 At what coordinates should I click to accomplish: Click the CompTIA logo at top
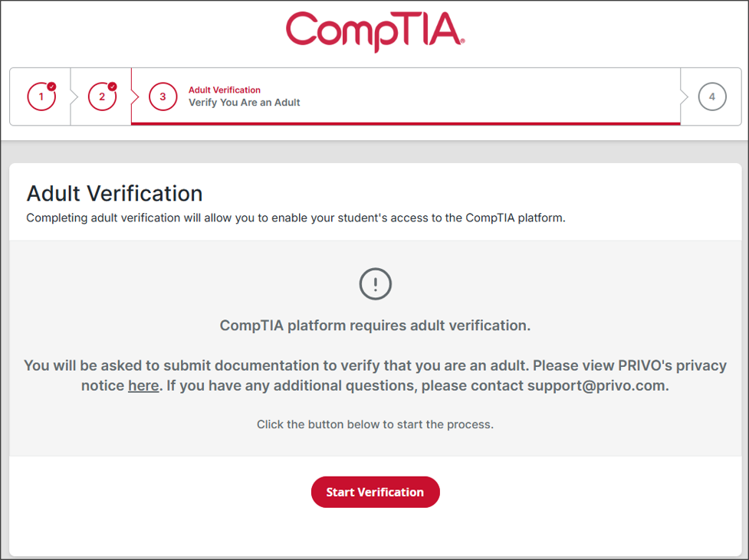(x=375, y=31)
